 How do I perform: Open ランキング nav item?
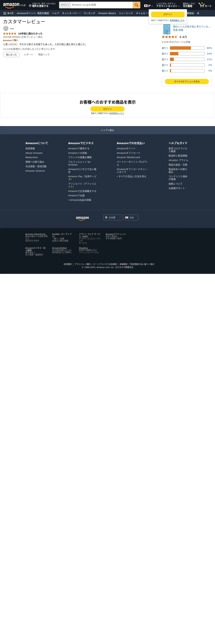pos(89,13)
